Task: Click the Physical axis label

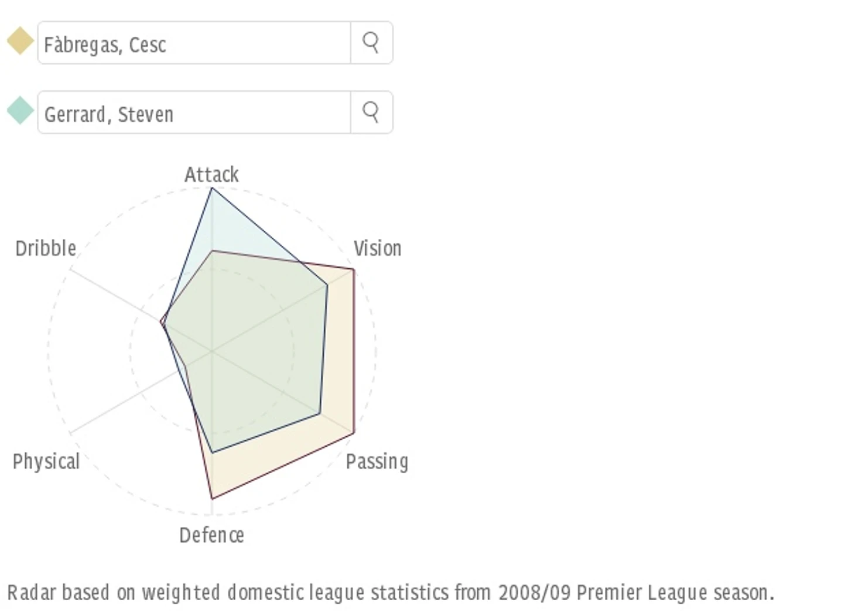Action: tap(46, 461)
